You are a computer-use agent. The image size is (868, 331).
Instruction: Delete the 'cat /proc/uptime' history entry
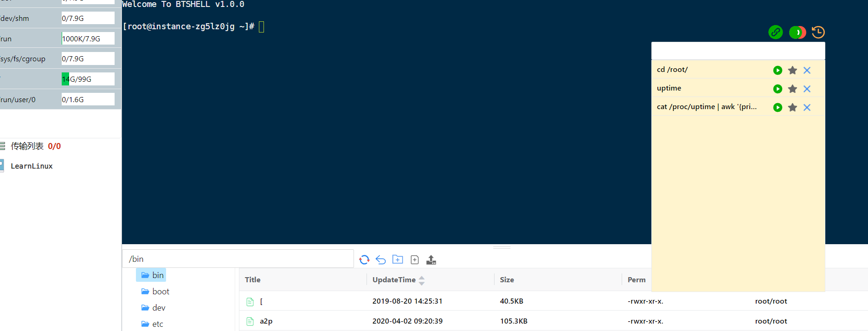pos(807,107)
